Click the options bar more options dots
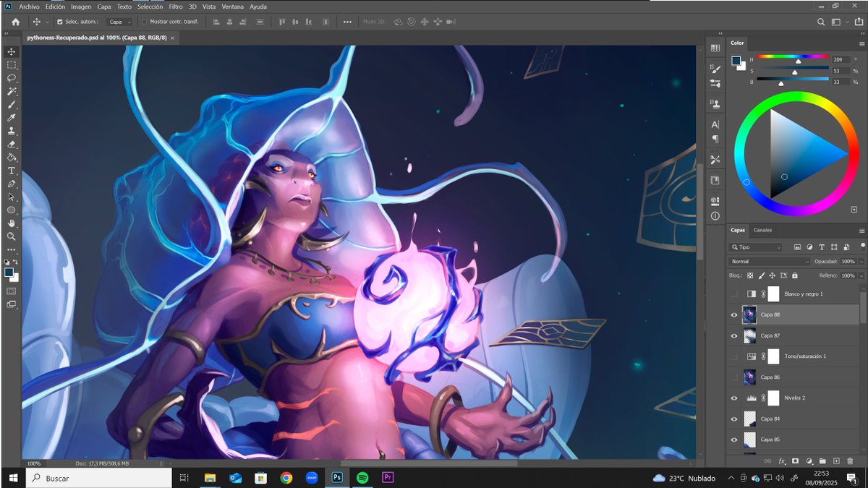Image resolution: width=868 pixels, height=488 pixels. point(347,22)
